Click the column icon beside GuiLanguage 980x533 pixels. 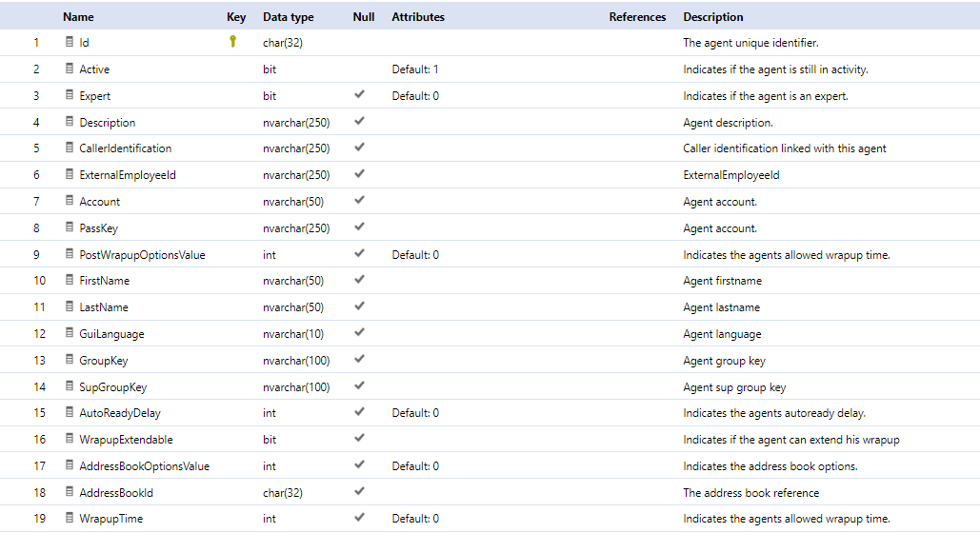[x=70, y=333]
